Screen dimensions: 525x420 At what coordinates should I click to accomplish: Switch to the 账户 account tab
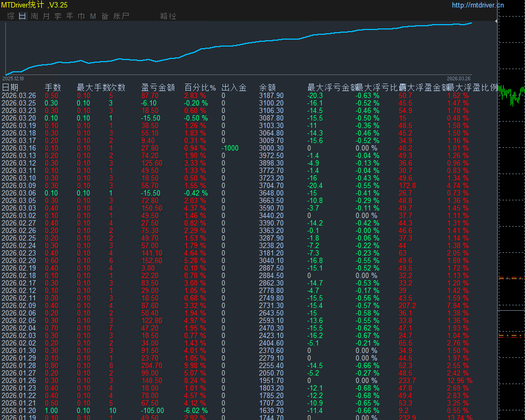coord(122,16)
